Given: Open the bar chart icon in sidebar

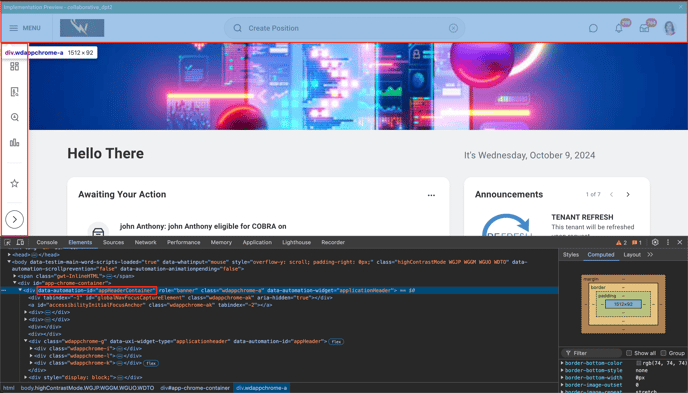Looking at the screenshot, I should coord(14,143).
